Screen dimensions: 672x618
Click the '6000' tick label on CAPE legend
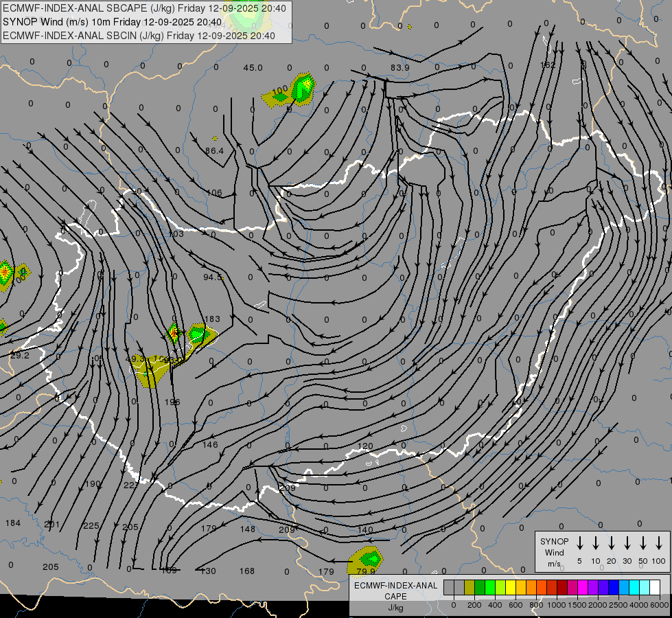pos(660,605)
